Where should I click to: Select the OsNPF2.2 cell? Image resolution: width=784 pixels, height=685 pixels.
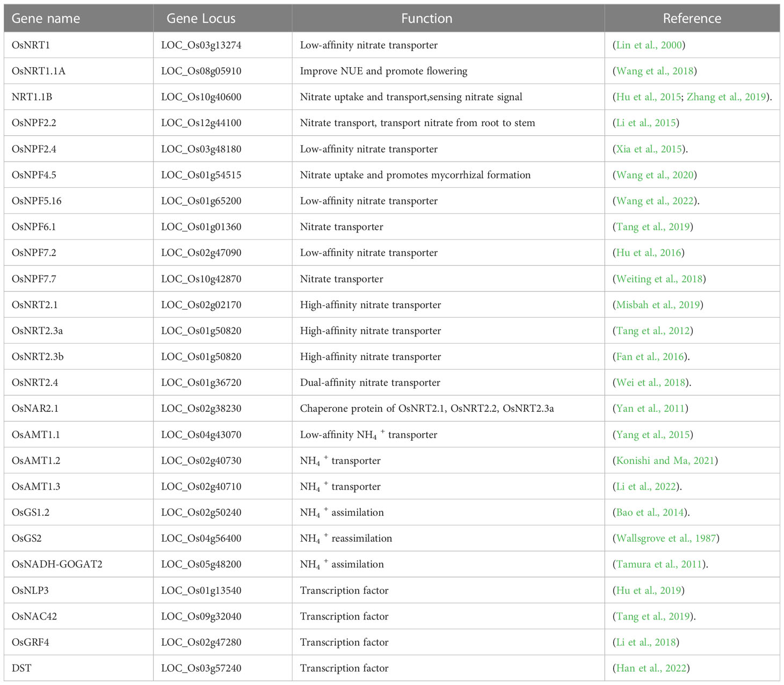pyautogui.click(x=78, y=123)
